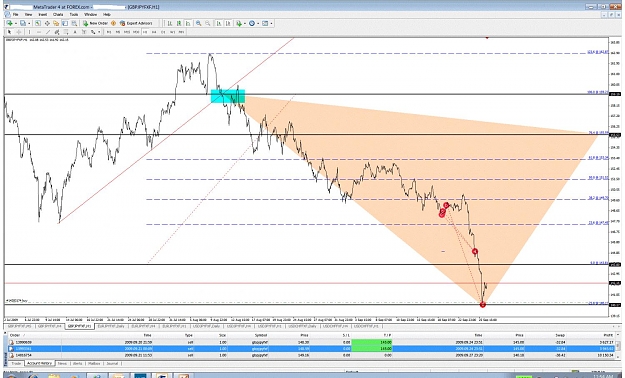Image resolution: width=625 pixels, height=378 pixels.
Task: Open the View menu
Action: coord(28,14)
